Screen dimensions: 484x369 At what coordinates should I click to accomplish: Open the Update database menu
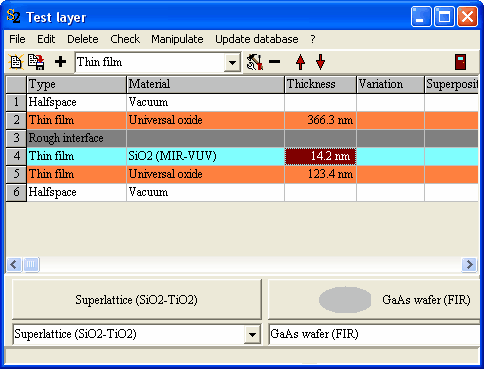coord(257,39)
